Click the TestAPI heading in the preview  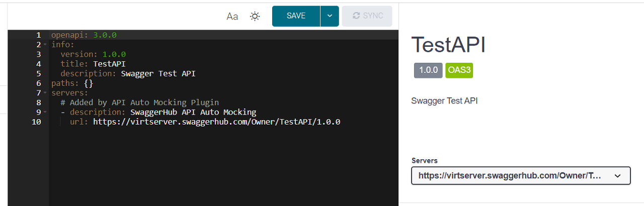click(449, 45)
